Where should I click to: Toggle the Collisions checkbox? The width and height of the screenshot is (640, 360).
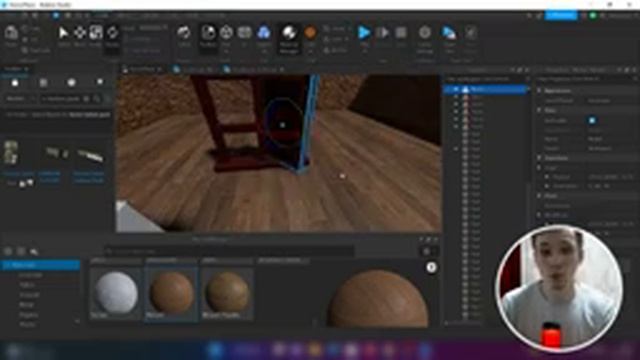[127, 40]
